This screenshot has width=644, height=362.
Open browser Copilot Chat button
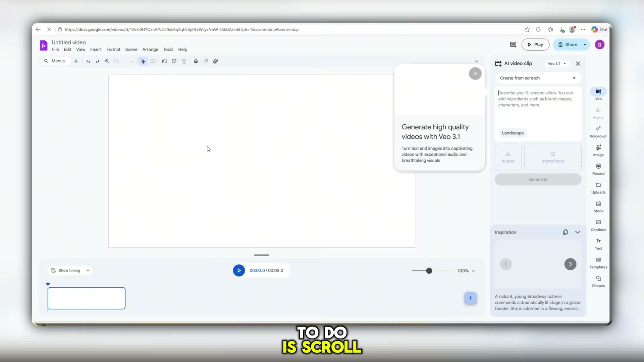pyautogui.click(x=599, y=29)
